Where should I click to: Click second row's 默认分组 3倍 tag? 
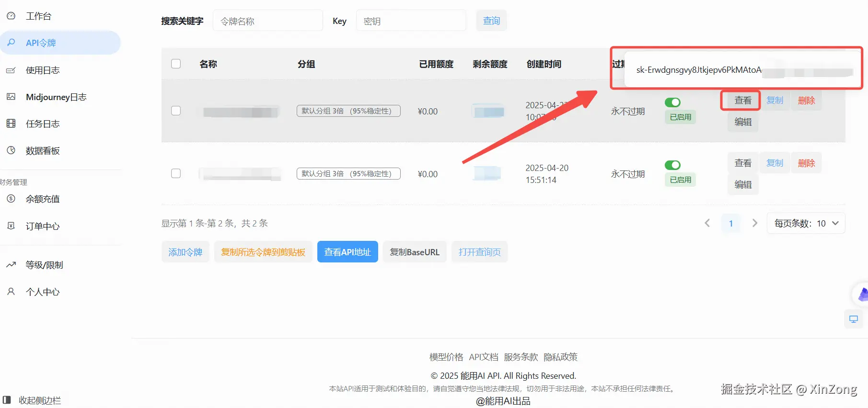coord(348,173)
